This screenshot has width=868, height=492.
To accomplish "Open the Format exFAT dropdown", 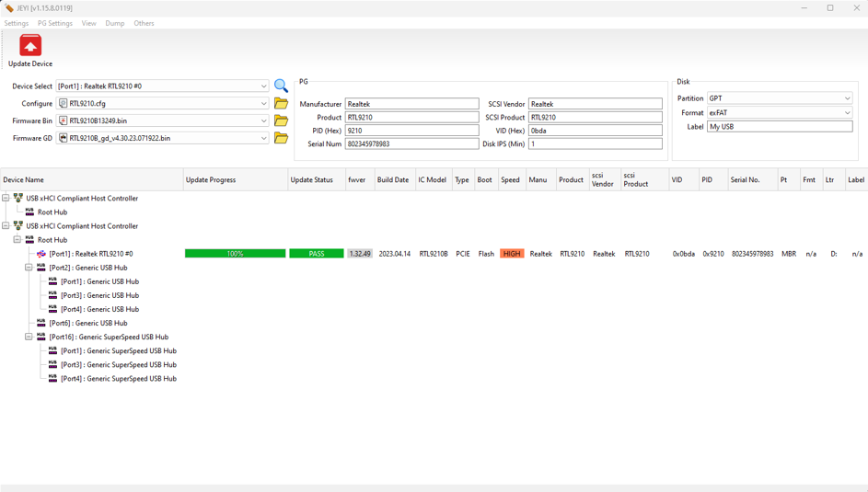I will click(x=847, y=113).
